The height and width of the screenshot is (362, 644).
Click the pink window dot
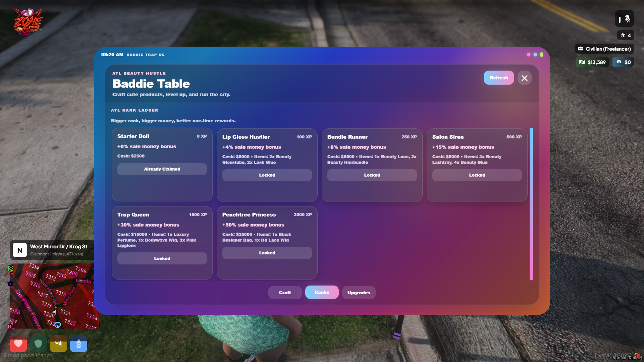click(529, 55)
